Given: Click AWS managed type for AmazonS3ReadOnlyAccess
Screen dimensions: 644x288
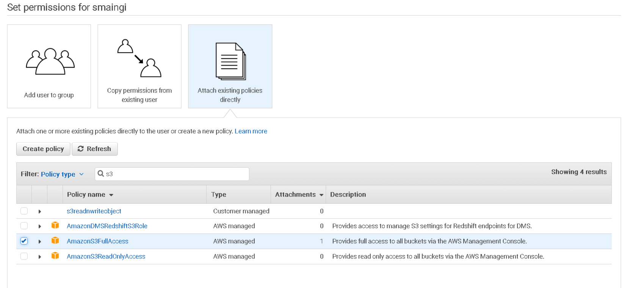Looking at the screenshot, I should [234, 256].
